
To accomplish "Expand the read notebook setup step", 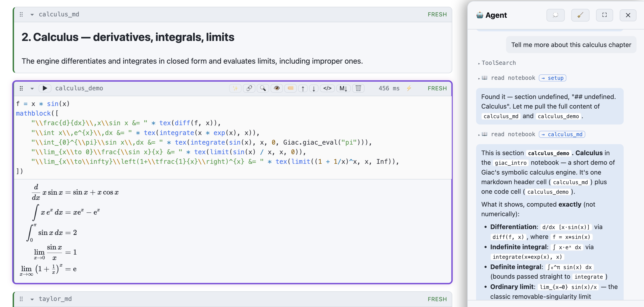I will pyautogui.click(x=479, y=78).
